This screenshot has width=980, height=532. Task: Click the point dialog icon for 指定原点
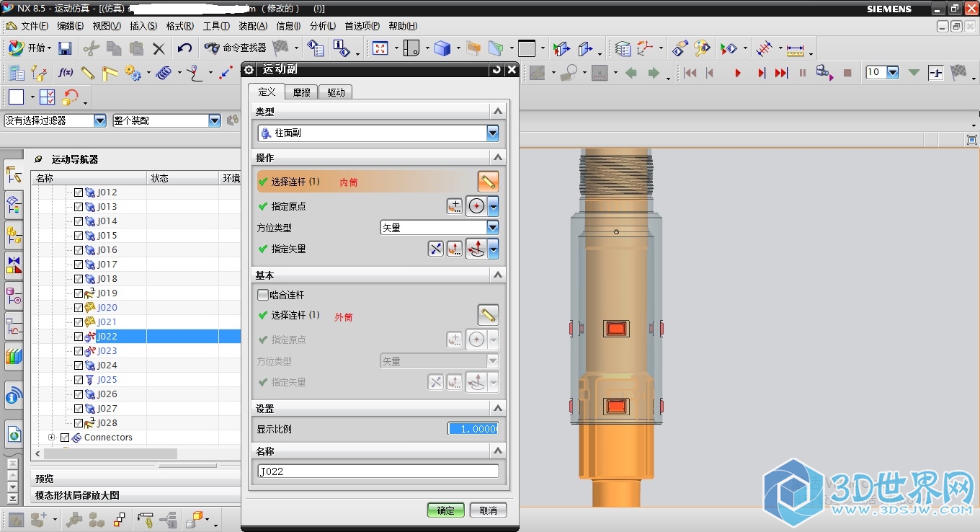tap(455, 206)
